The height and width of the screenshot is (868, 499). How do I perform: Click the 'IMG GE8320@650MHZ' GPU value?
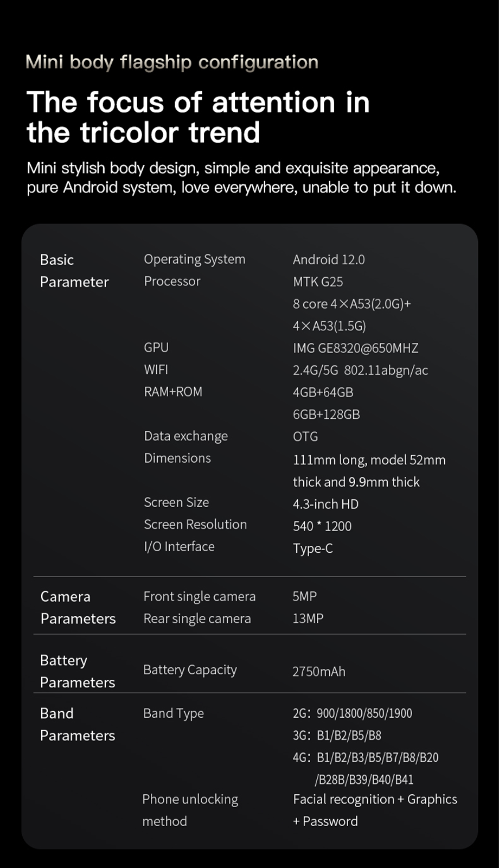[x=356, y=348]
